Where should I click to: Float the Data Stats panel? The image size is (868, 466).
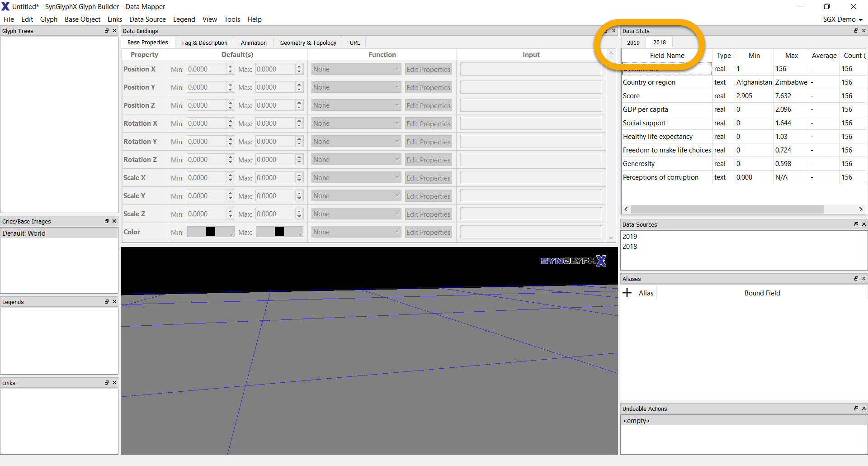[x=856, y=31]
